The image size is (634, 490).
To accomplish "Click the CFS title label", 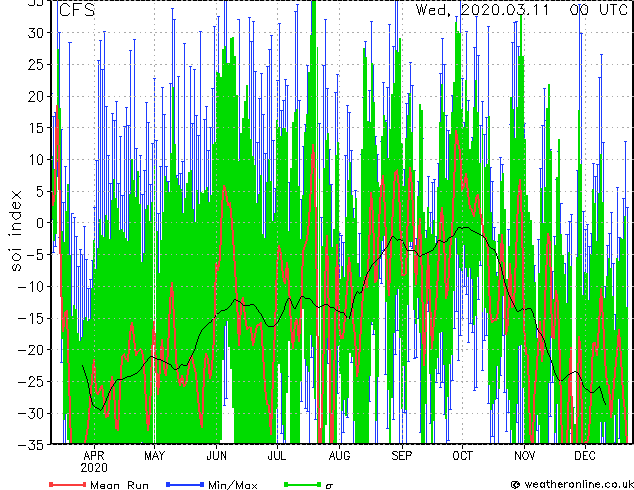I will click(77, 10).
